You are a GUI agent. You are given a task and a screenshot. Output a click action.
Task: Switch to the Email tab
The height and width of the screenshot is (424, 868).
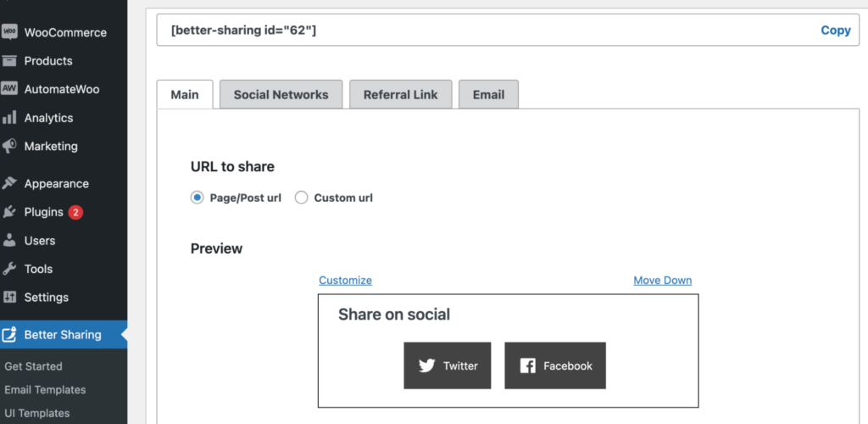pos(488,95)
